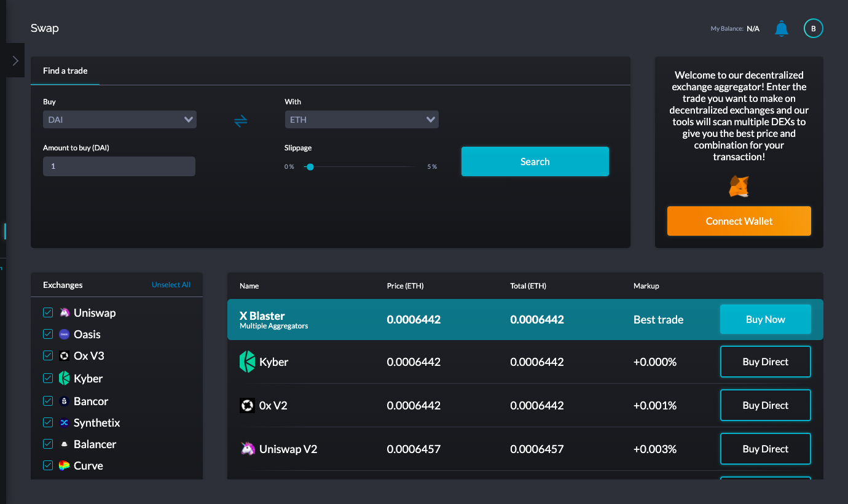
Task: Open the user profile avatar B
Action: pos(814,28)
